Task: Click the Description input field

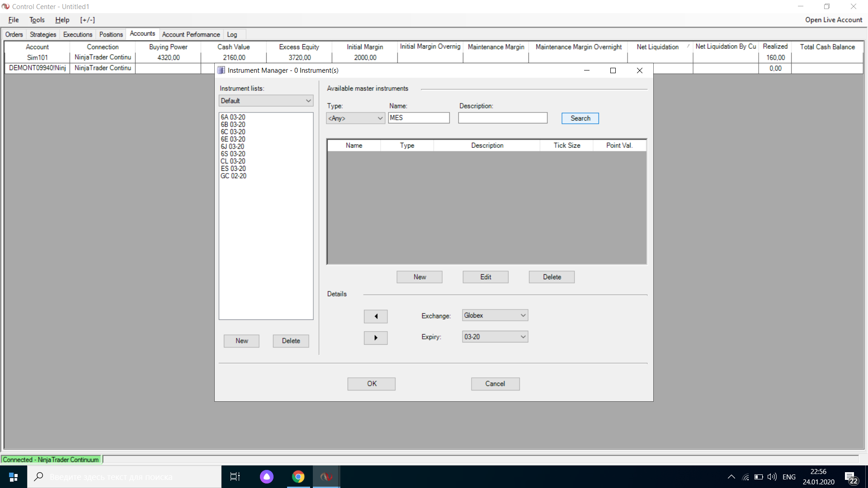Action: coord(502,118)
